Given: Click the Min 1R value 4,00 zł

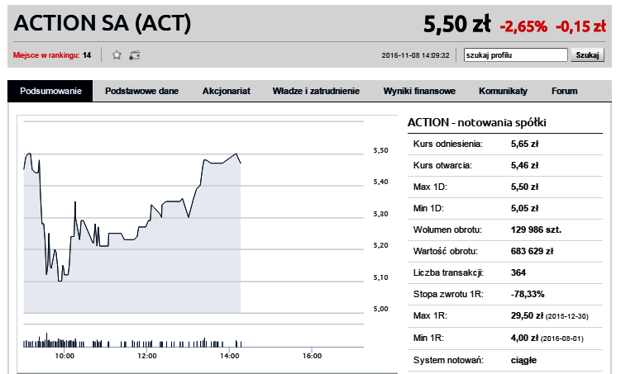Looking at the screenshot, I should pos(524,338).
